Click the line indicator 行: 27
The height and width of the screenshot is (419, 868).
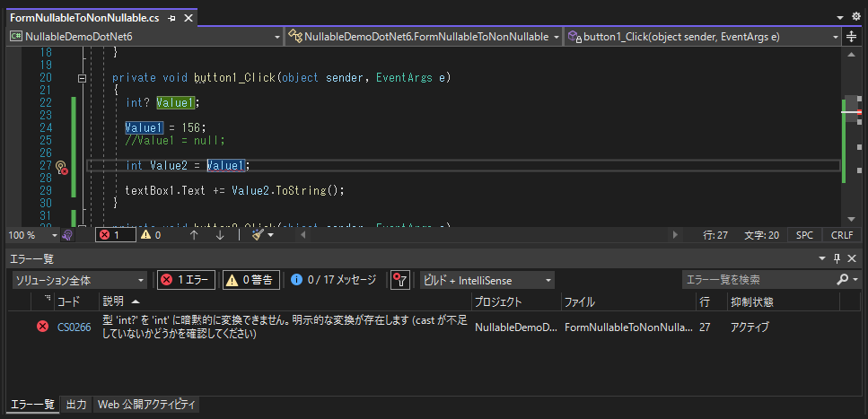[715, 235]
